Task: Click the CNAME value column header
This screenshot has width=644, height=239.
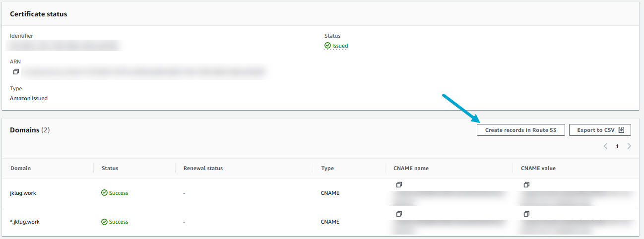Action: (x=538, y=168)
